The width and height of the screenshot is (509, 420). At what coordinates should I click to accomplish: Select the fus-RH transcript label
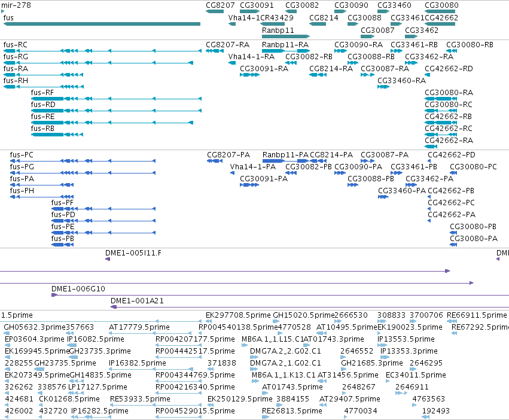coord(16,81)
